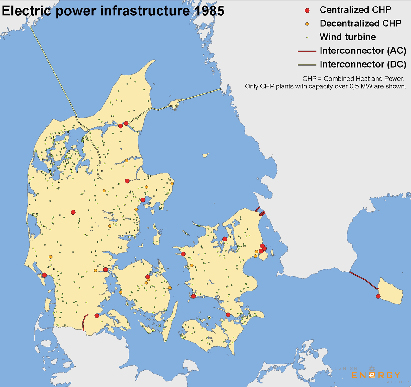Click the red CHP marker near the German border
The image size is (411, 387).
pos(97,316)
